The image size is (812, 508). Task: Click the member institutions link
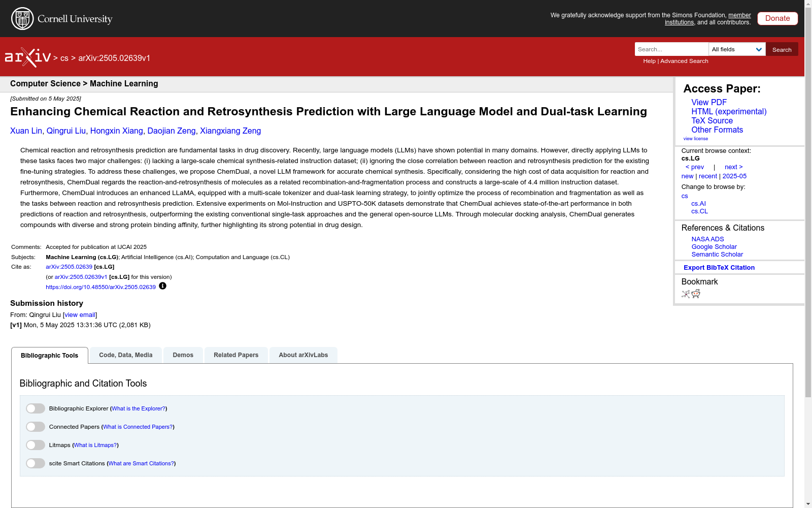point(708,19)
